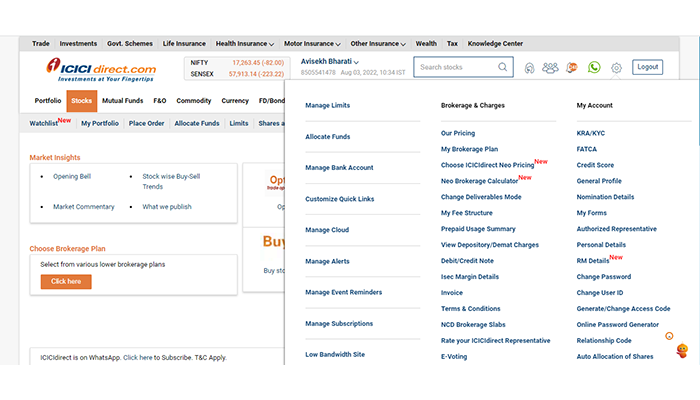Open the settings gear icon
This screenshot has height=400, width=700.
coord(616,68)
